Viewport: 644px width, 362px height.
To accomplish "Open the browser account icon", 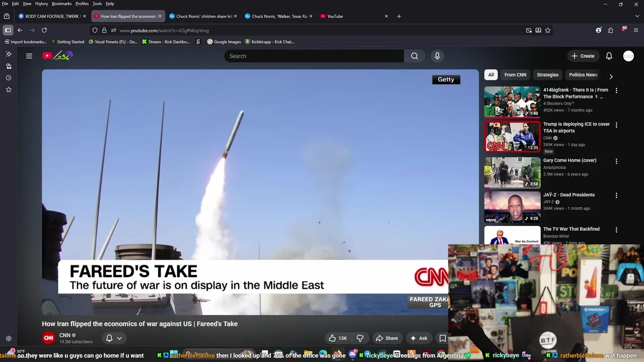I will click(598, 30).
